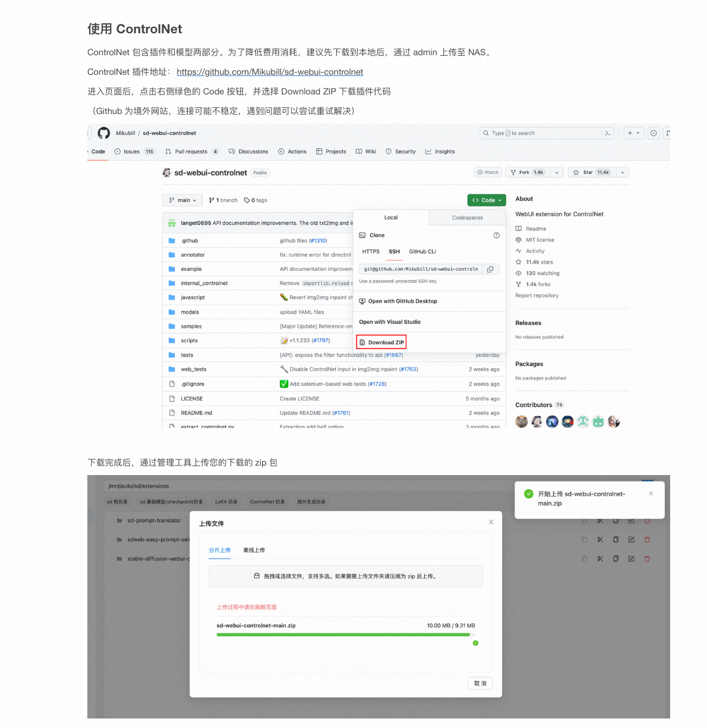Viewport: 707px width, 728px height.
Task: Click the green check icon in upload toast
Action: pos(529,493)
